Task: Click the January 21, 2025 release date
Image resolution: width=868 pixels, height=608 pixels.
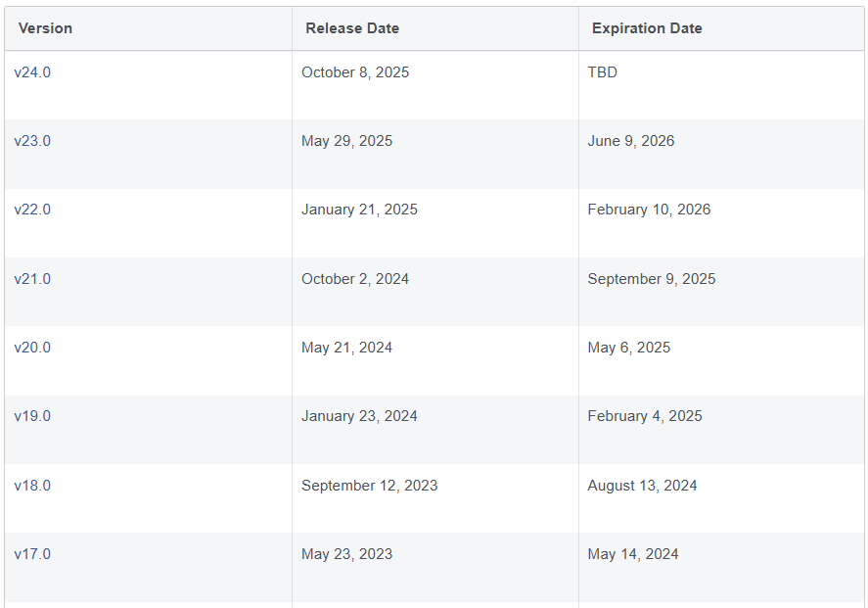Action: [359, 210]
